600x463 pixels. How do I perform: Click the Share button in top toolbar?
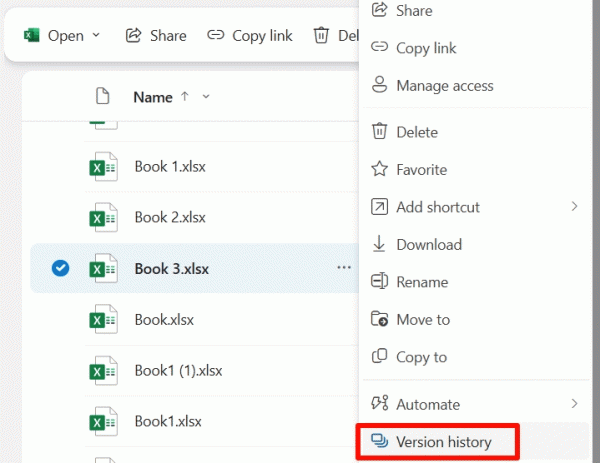point(156,35)
